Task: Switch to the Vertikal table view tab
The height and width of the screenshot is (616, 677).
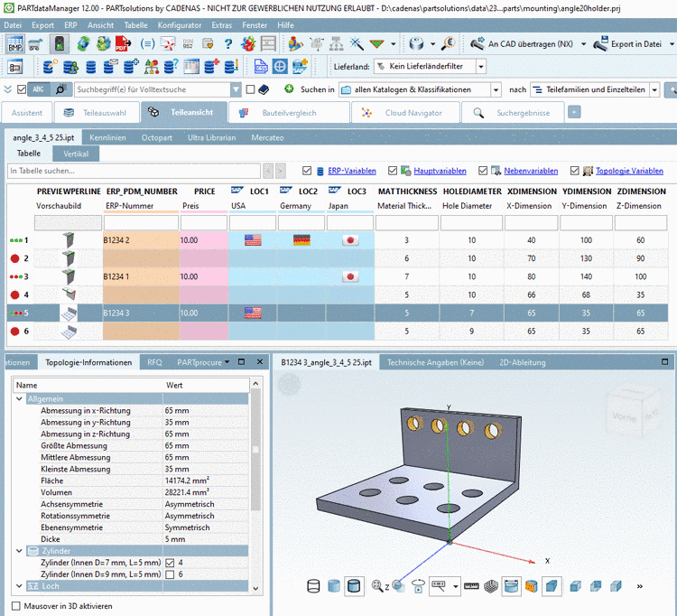Action: click(76, 154)
